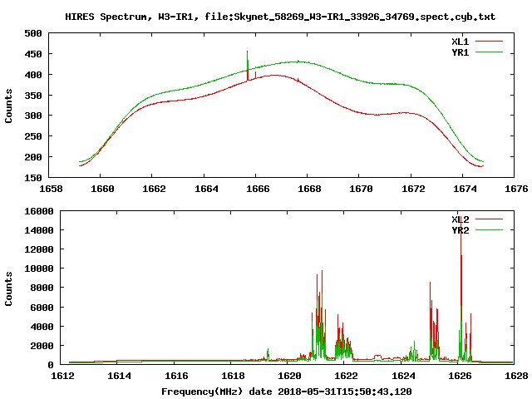Click the lower plot Counts axis label
Viewport: 532px width, 399px height.
(8, 288)
